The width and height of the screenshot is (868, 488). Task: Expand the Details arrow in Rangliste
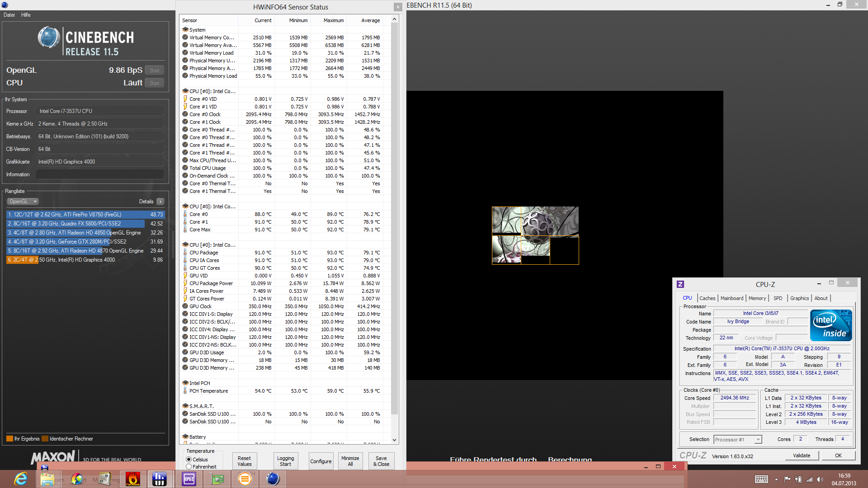click(x=160, y=202)
